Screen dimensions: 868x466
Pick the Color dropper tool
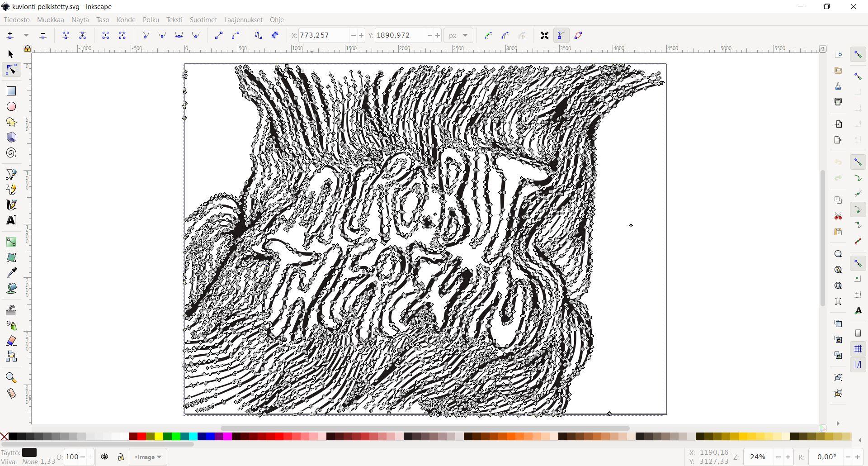pyautogui.click(x=11, y=273)
